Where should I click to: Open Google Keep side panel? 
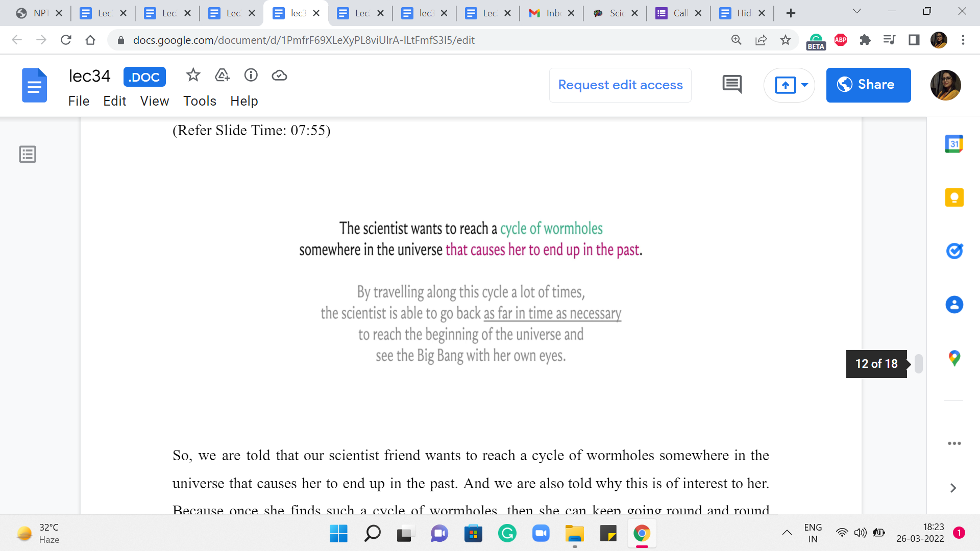tap(954, 197)
